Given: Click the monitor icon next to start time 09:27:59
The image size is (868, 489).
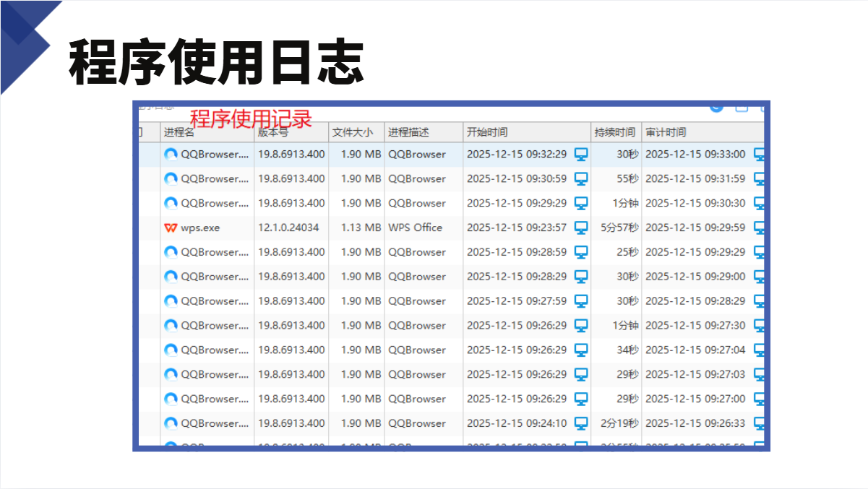Looking at the screenshot, I should (581, 301).
